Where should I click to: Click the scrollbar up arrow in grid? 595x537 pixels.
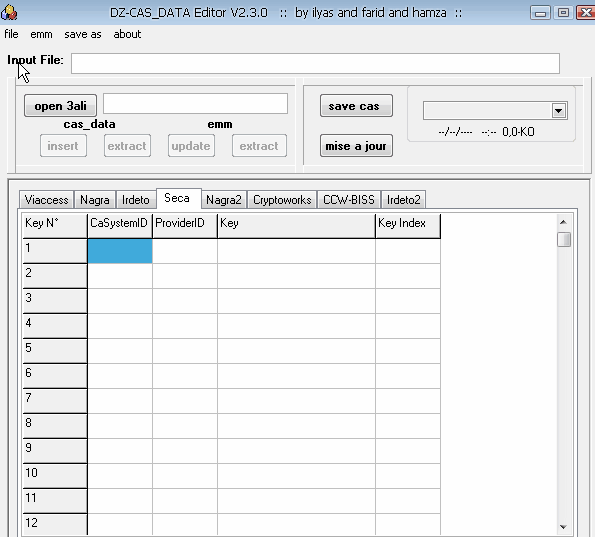[x=563, y=222]
